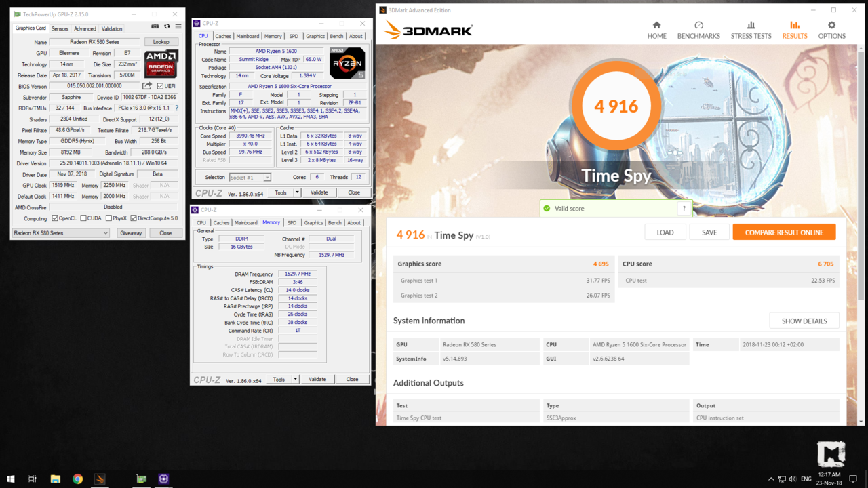The image size is (868, 488).
Task: Click the BIOS Version field in GPU-Z
Action: (x=94, y=86)
